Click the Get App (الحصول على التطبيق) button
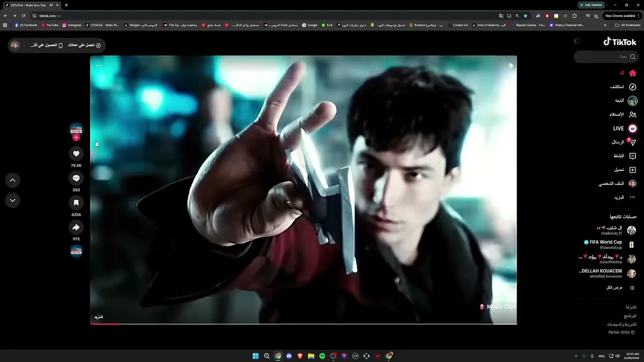 (x=47, y=45)
